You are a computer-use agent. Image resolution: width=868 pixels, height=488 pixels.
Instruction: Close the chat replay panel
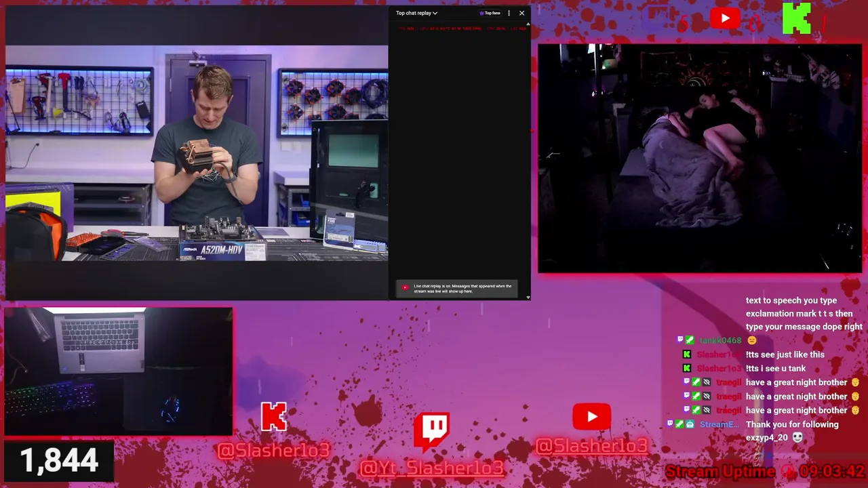(x=521, y=13)
